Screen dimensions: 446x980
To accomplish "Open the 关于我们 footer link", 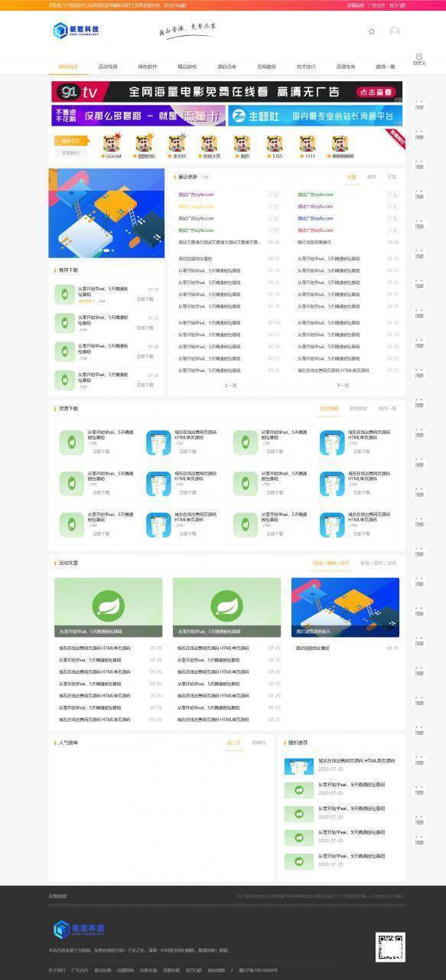I will pyautogui.click(x=57, y=970).
